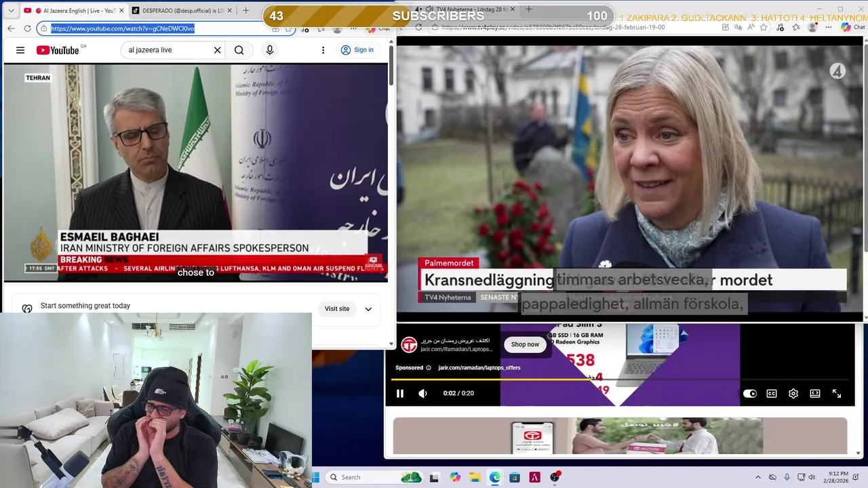
Task: Open the YouTube hamburger guide menu
Action: pyautogui.click(x=20, y=50)
